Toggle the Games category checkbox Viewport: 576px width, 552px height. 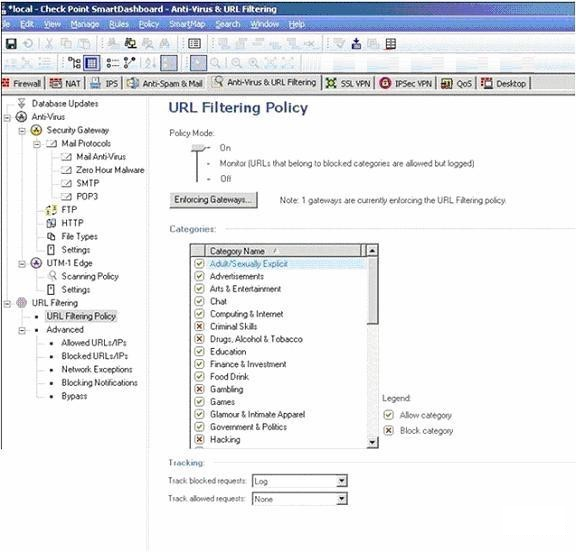click(x=199, y=402)
